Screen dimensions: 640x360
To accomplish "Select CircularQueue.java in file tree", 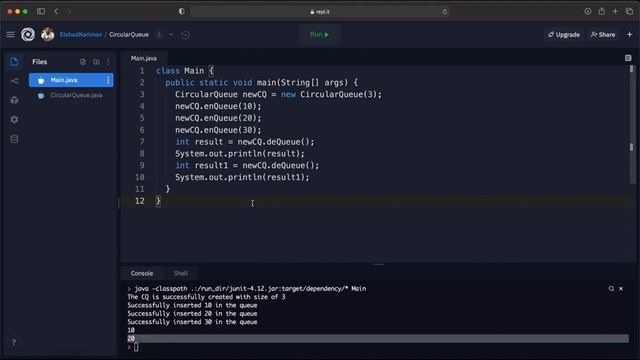I will coord(71,95).
